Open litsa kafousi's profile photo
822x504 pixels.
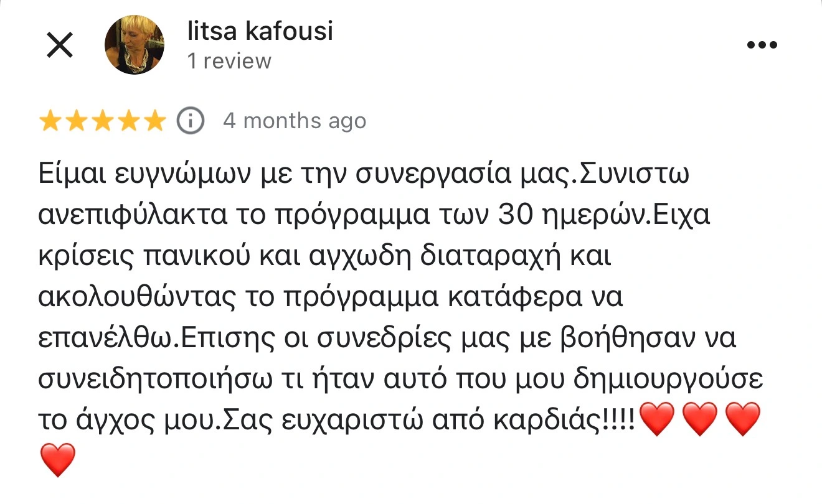click(x=133, y=45)
